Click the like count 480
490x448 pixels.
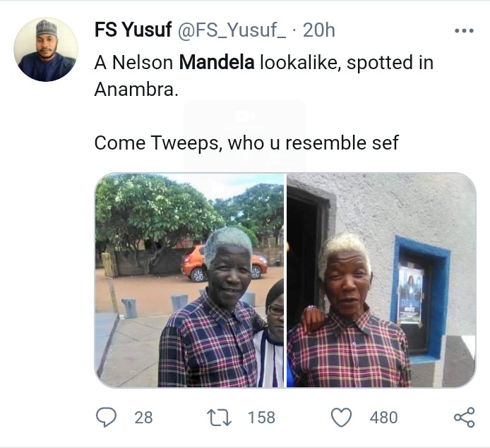tap(383, 417)
